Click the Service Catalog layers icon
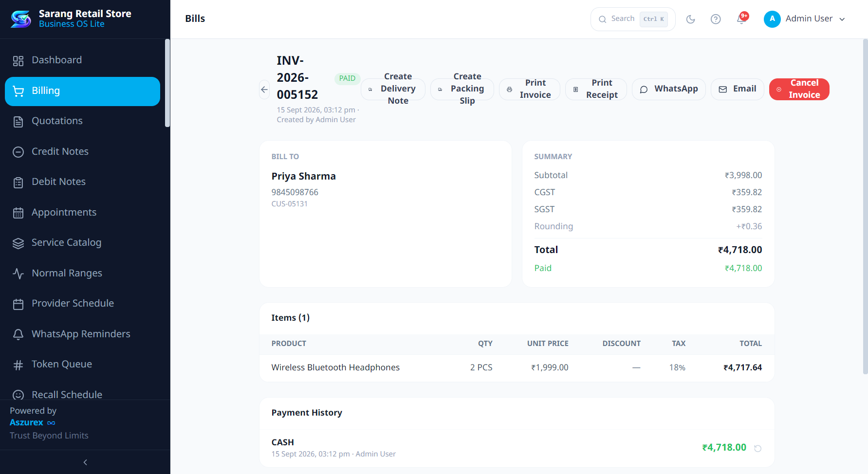Screen dimensions: 868x474 coord(18,243)
